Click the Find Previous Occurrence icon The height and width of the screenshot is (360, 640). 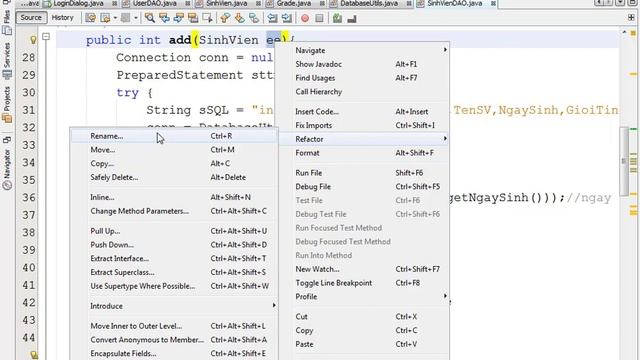pos(164,18)
